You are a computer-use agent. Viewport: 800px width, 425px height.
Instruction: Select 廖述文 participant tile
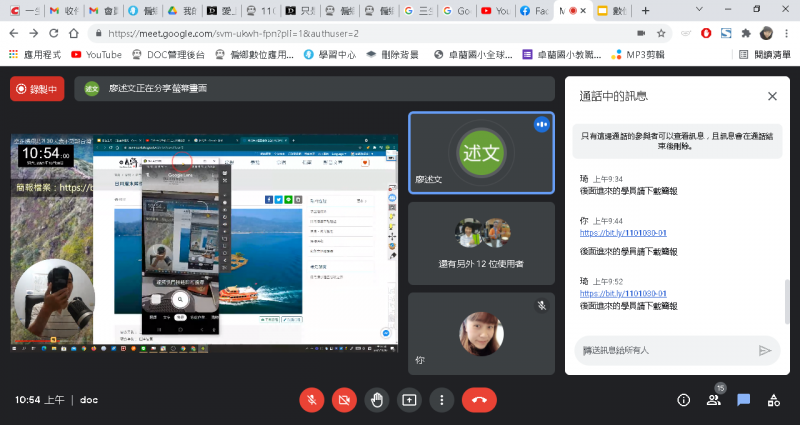tap(481, 153)
